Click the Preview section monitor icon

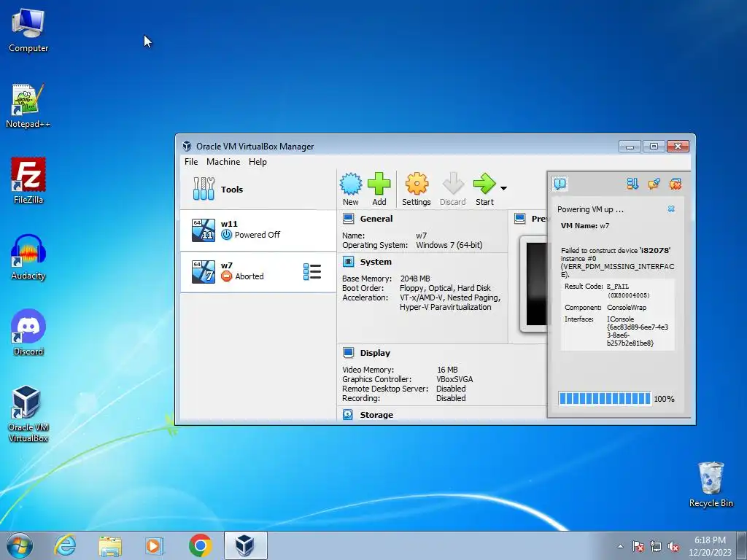pos(519,219)
